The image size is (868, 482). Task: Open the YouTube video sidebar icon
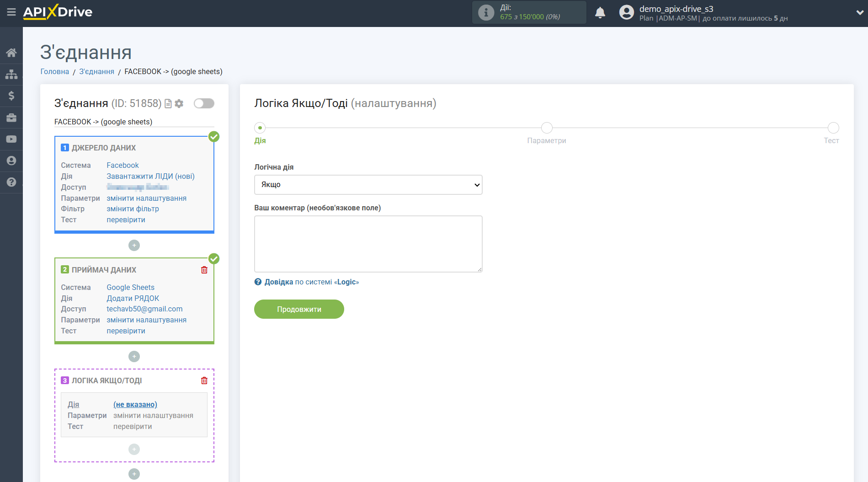click(x=11, y=139)
